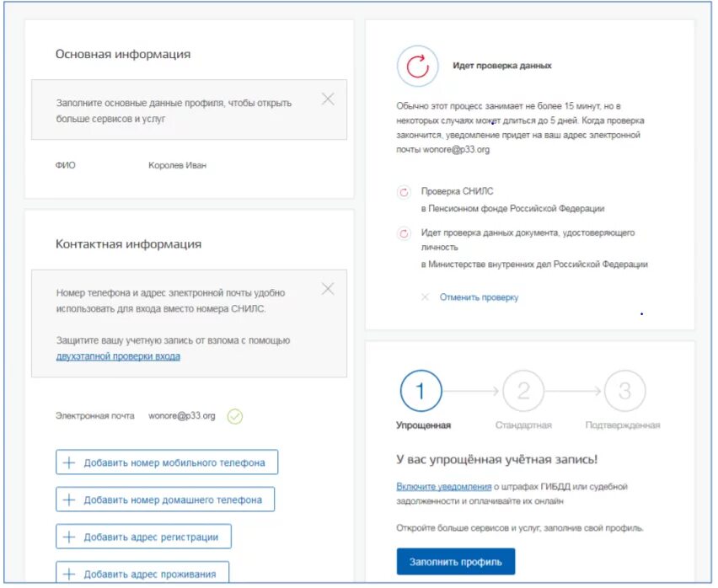Screen dimensions: 718x588
Task: Click plus icon for home phone number
Action: point(69,500)
